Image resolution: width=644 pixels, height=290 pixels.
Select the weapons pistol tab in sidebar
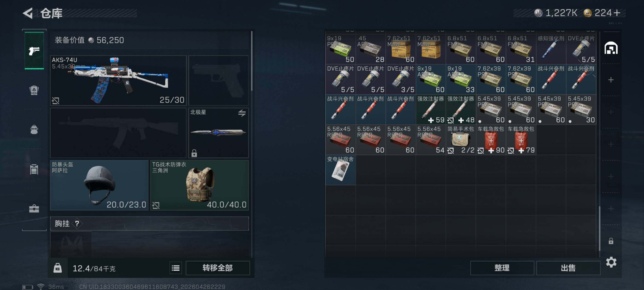coord(34,51)
